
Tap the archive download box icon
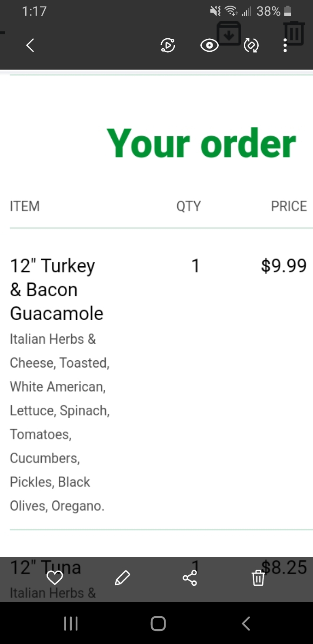coord(229,33)
